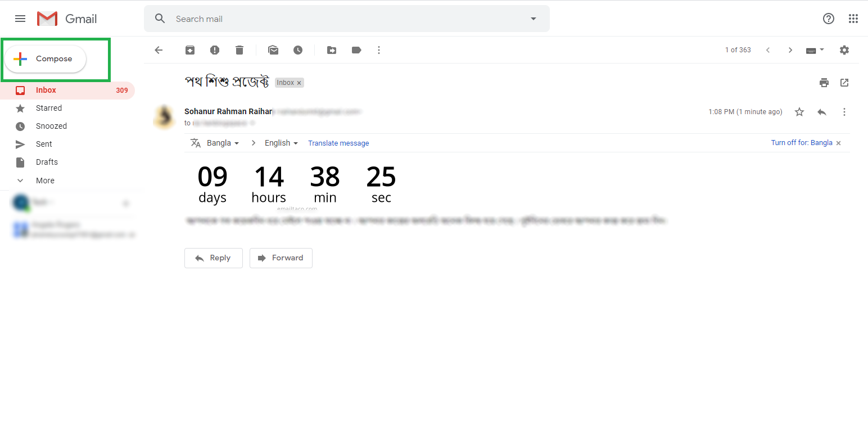Mark the message as unread
The height and width of the screenshot is (424, 868).
coord(273,50)
